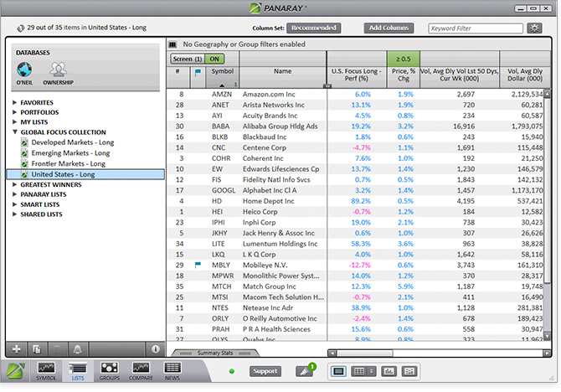Collapse the Global Focus Collection node

tap(15, 132)
